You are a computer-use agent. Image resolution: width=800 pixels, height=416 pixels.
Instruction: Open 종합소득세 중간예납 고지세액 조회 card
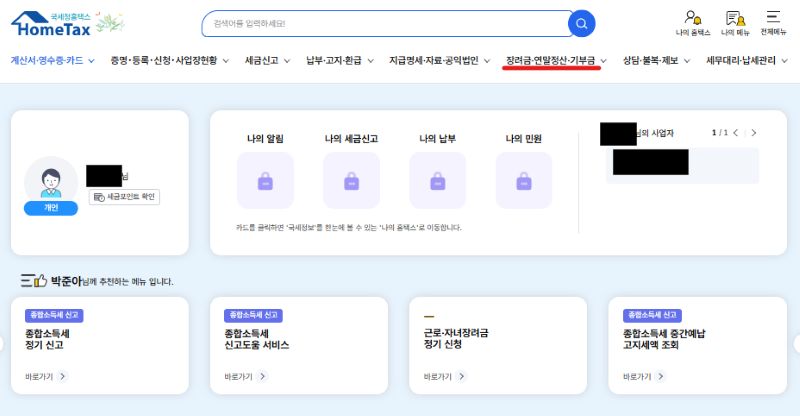(x=697, y=346)
